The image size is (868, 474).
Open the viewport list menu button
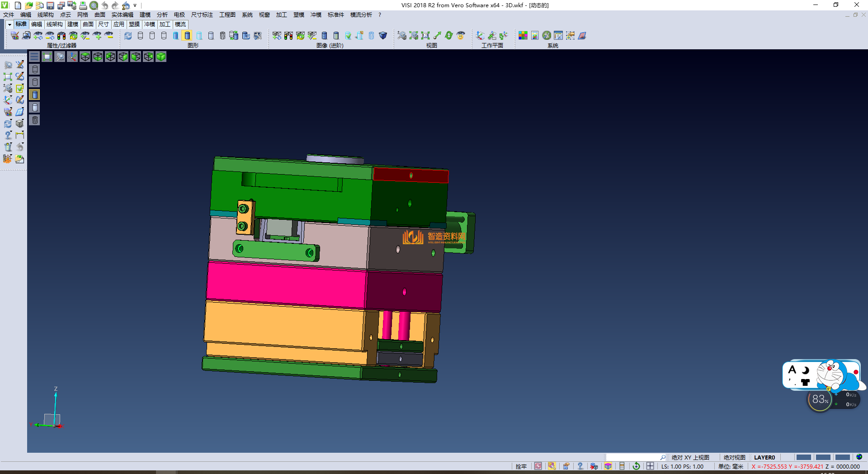pyautogui.click(x=34, y=57)
